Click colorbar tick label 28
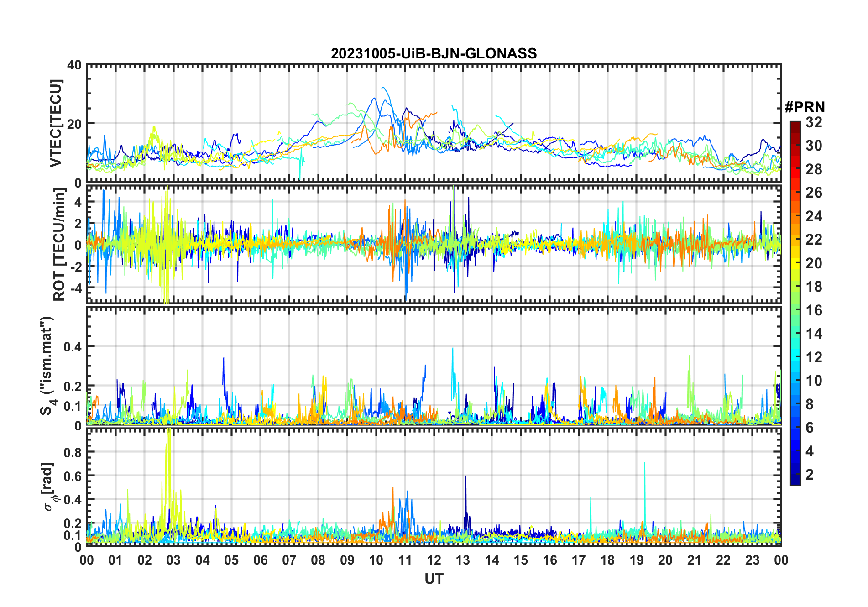Image resolution: width=868 pixels, height=607 pixels. pos(814,169)
